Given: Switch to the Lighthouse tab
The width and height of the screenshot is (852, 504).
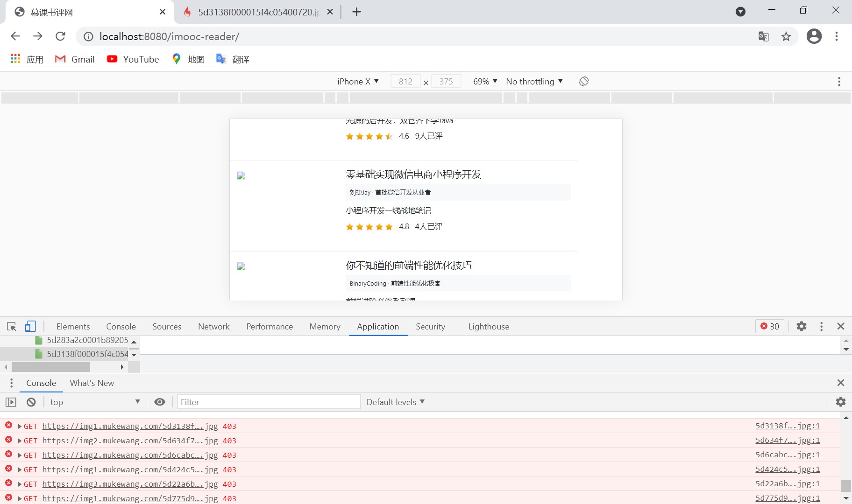Looking at the screenshot, I should pyautogui.click(x=489, y=327).
